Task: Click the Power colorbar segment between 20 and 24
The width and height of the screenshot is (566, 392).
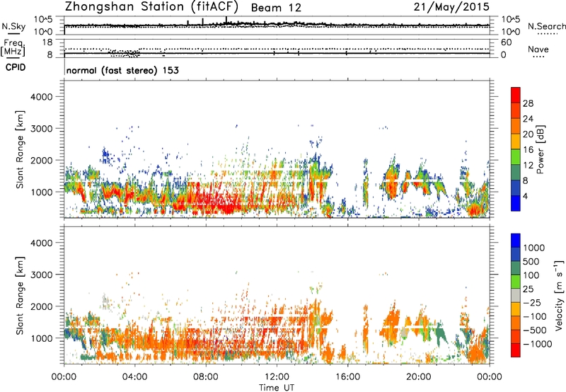Action: tap(516, 126)
